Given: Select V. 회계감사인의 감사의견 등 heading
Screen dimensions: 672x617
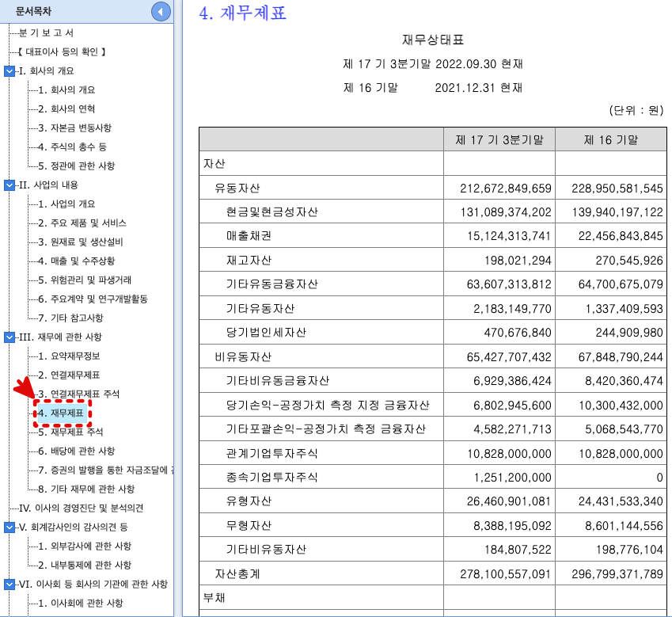Looking at the screenshot, I should pyautogui.click(x=74, y=527).
